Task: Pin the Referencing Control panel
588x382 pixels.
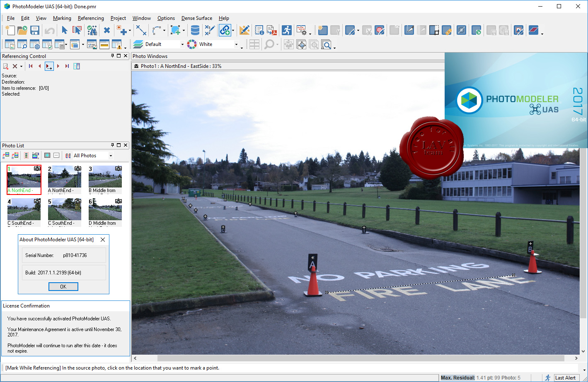Action: point(112,56)
